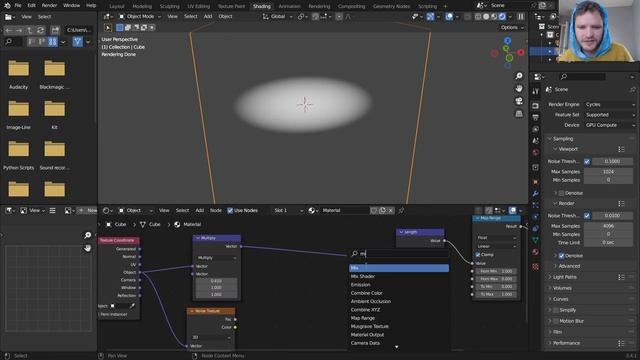Open the Device GPU Compute dropdown
The height and width of the screenshot is (360, 640).
[610, 125]
